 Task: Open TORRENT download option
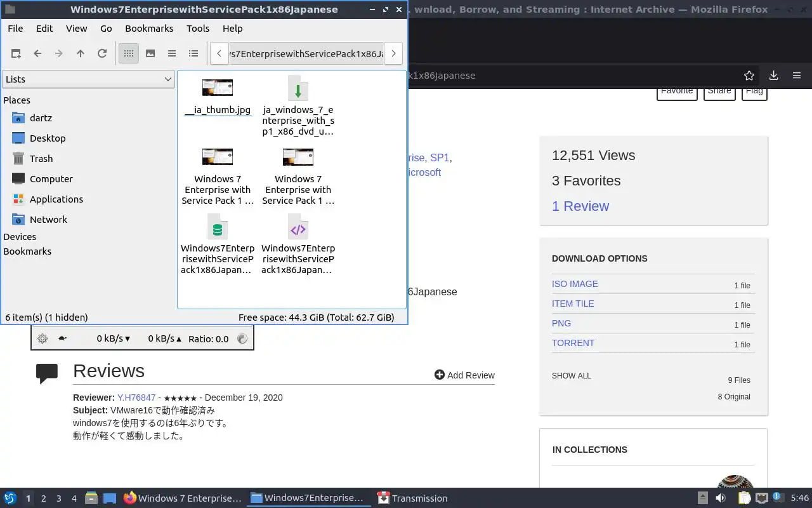pyautogui.click(x=573, y=343)
